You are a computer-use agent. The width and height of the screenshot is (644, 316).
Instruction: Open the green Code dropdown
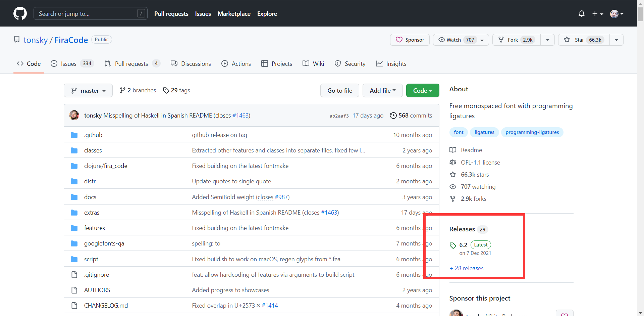point(423,91)
